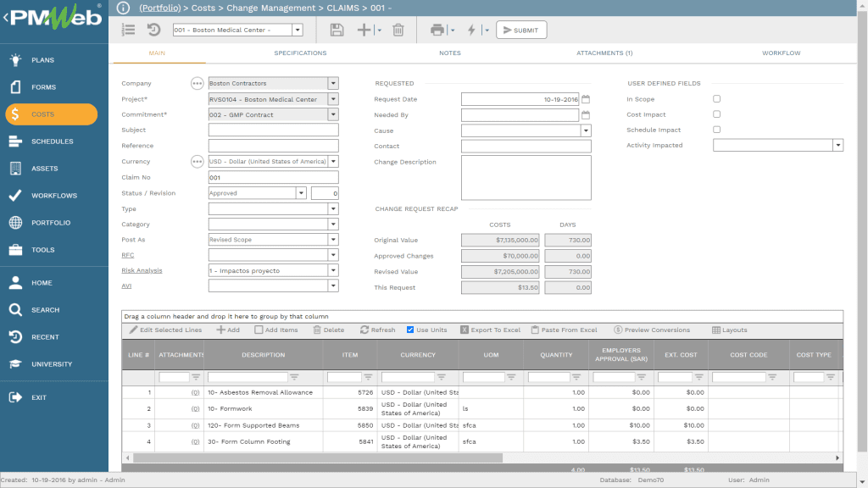Click Description column filter icon
868x488 pixels.
[294, 377]
